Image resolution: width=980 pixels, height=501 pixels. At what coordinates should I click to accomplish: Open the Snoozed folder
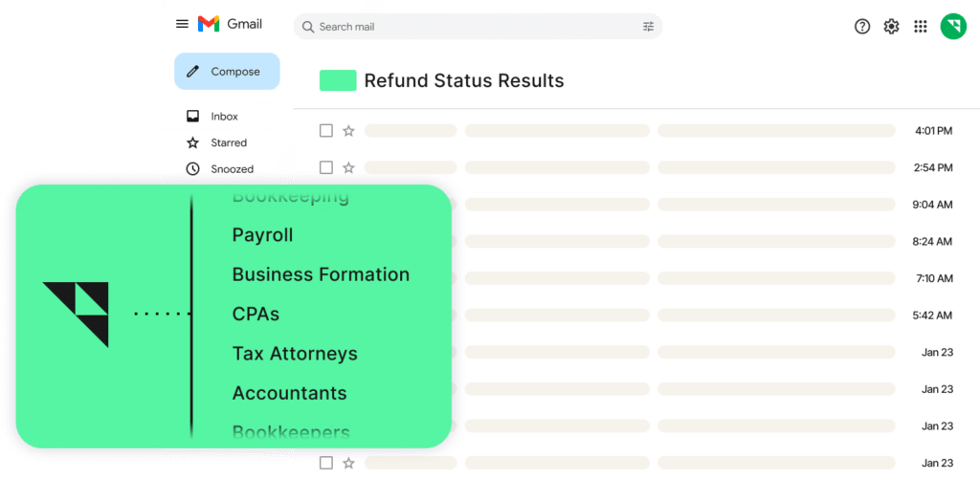(x=232, y=169)
